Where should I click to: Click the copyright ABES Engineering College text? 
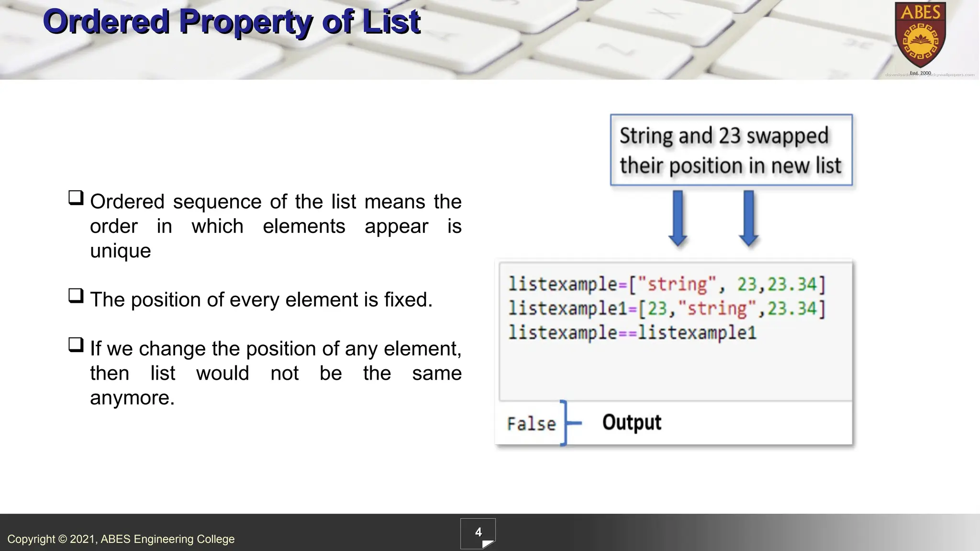pyautogui.click(x=121, y=539)
